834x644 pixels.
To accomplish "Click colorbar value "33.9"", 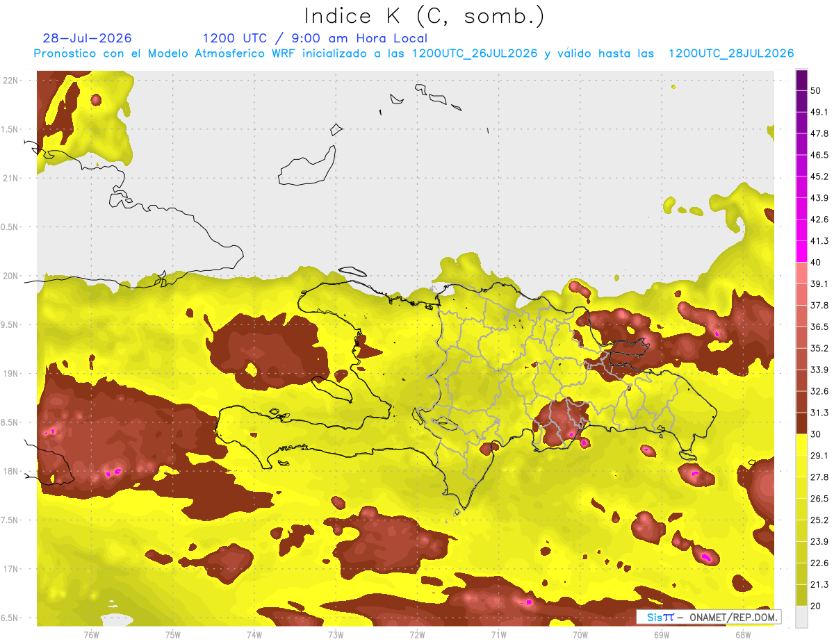I will pyautogui.click(x=819, y=370).
